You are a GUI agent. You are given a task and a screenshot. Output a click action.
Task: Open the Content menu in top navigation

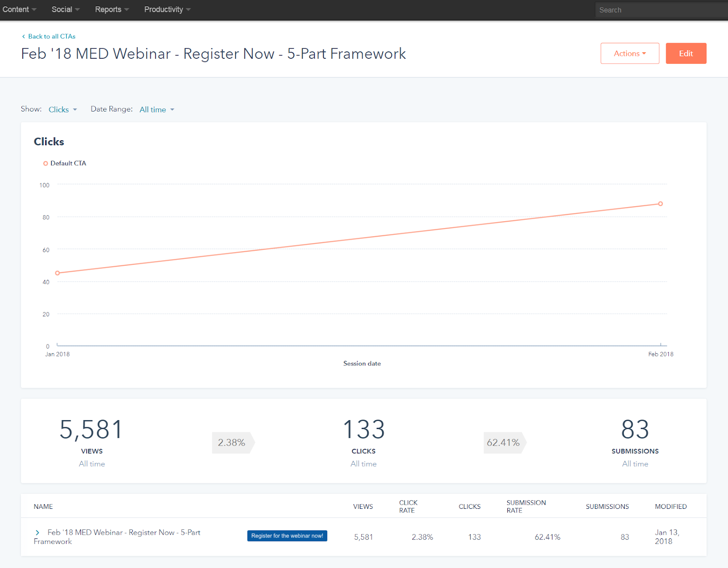[19, 10]
